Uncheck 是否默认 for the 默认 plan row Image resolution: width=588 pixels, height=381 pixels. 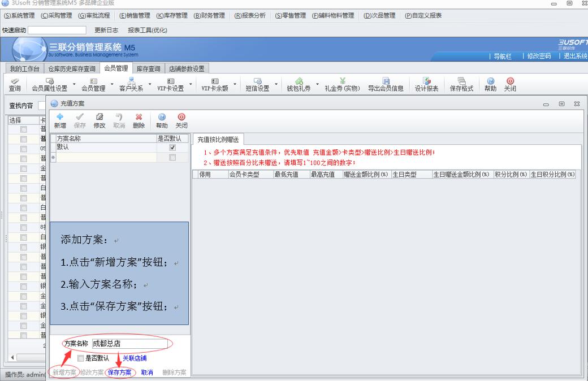point(172,147)
